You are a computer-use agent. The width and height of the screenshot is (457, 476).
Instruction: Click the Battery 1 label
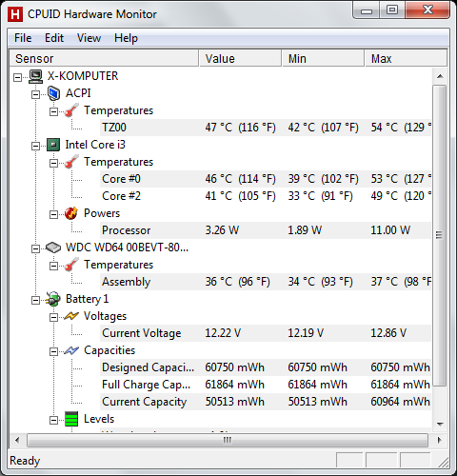coord(87,299)
